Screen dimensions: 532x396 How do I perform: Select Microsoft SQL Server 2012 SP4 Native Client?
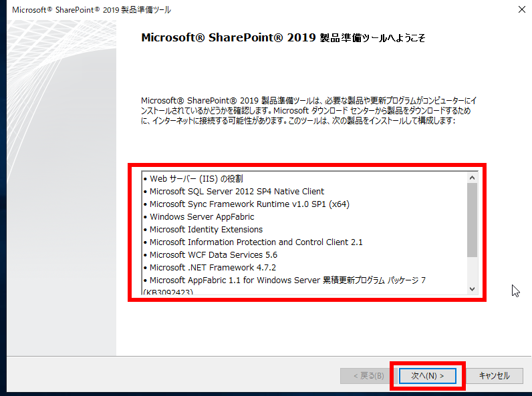coord(237,192)
